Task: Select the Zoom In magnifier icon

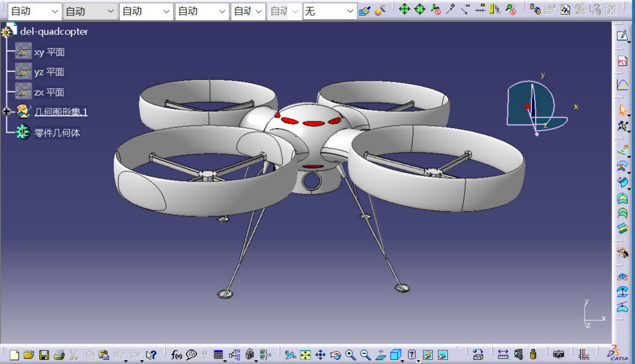Action: pyautogui.click(x=350, y=355)
